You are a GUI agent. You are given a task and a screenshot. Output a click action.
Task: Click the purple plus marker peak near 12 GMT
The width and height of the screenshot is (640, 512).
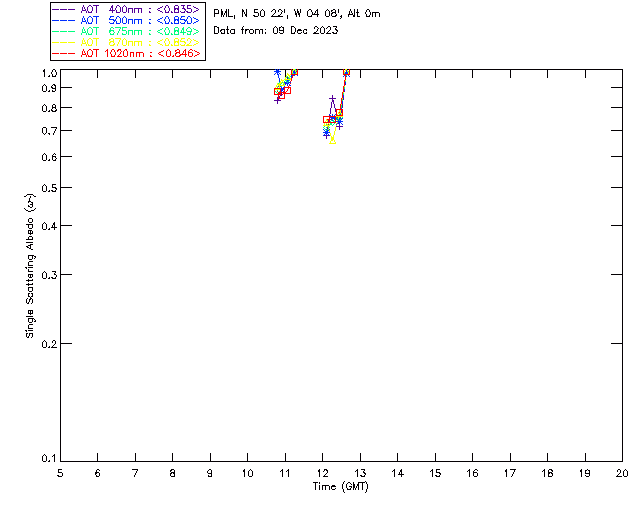332,98
